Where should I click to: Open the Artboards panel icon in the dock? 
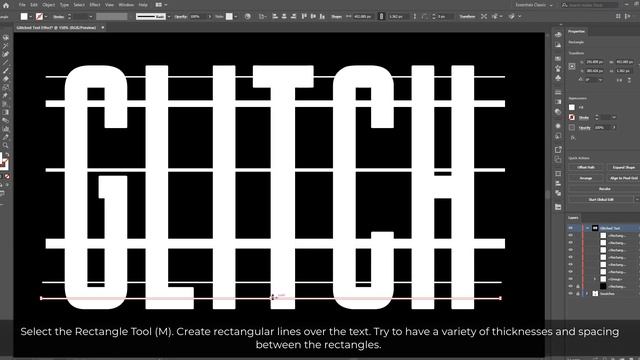pos(558,159)
